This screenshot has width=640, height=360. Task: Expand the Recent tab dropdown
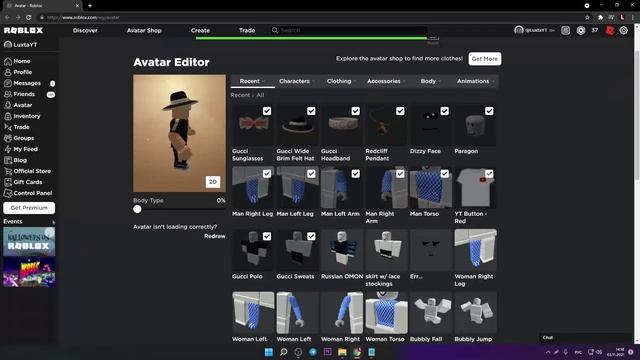(252, 81)
